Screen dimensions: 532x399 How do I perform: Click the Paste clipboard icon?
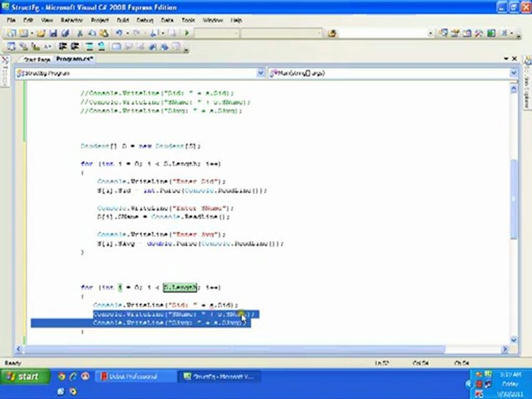coord(104,33)
